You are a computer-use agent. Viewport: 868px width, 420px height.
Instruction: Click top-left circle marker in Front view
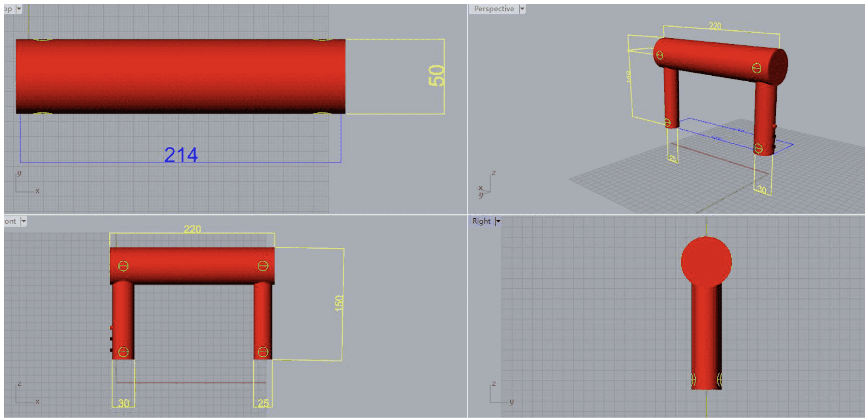point(123,266)
